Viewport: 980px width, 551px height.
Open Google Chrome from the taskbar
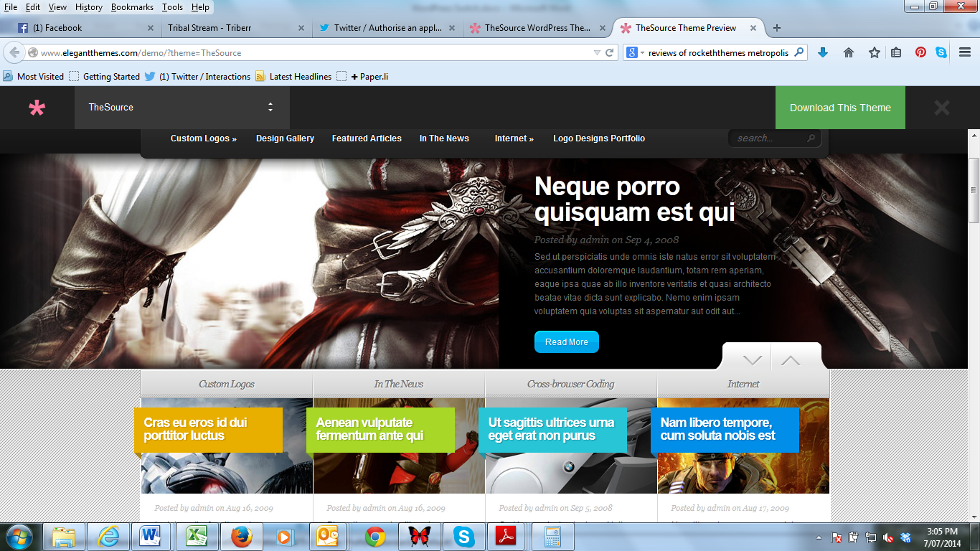(375, 537)
